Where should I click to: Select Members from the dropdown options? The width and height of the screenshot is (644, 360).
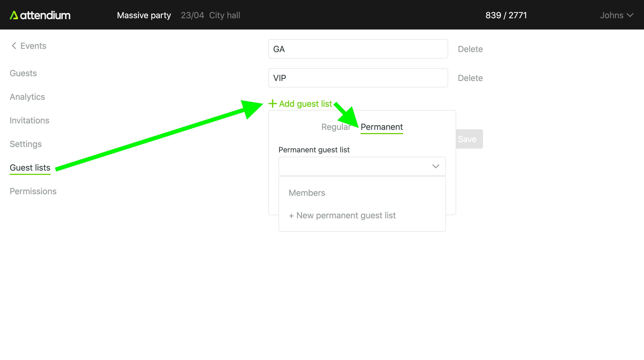307,193
